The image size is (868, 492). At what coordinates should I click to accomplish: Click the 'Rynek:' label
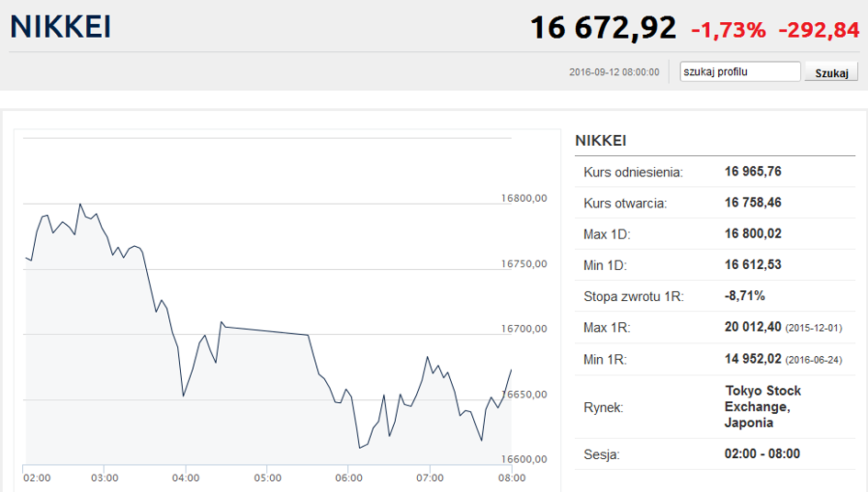pos(603,408)
